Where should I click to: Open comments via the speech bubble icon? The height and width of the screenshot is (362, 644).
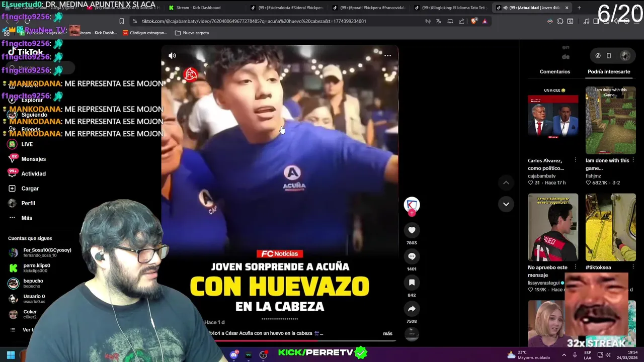[412, 256]
